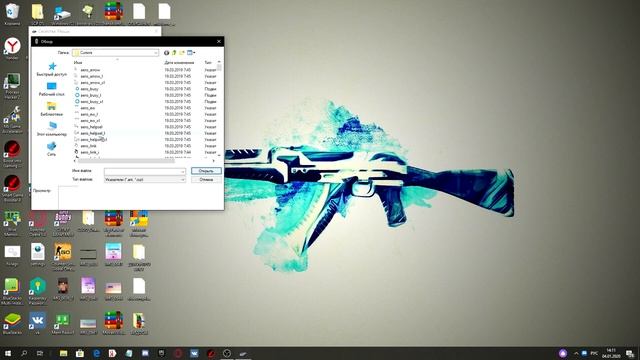Select the aero_busy_xl cursor file

coord(91,101)
